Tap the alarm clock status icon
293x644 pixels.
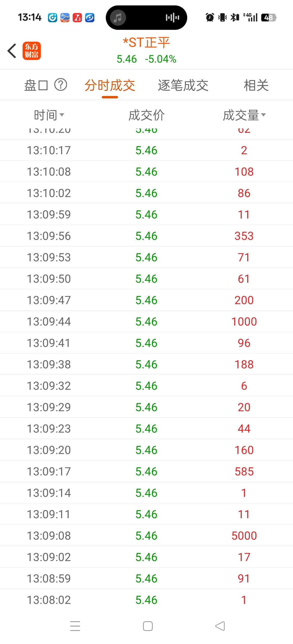pyautogui.click(x=210, y=18)
